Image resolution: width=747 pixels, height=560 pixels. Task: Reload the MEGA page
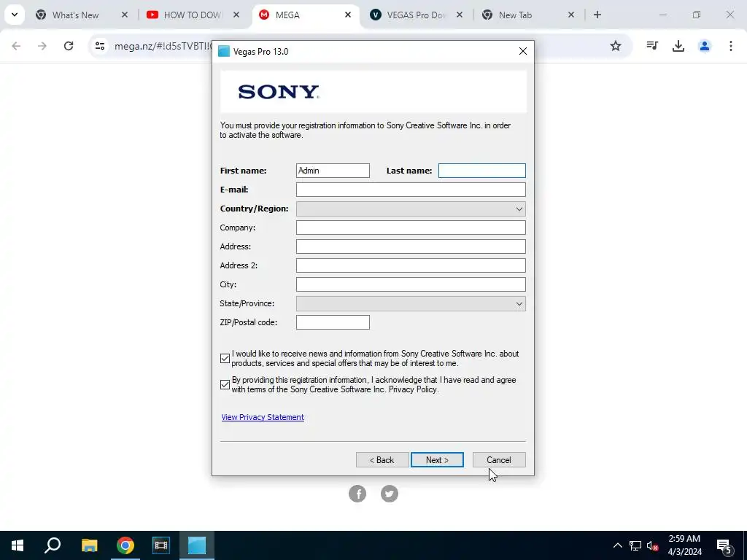[69, 46]
